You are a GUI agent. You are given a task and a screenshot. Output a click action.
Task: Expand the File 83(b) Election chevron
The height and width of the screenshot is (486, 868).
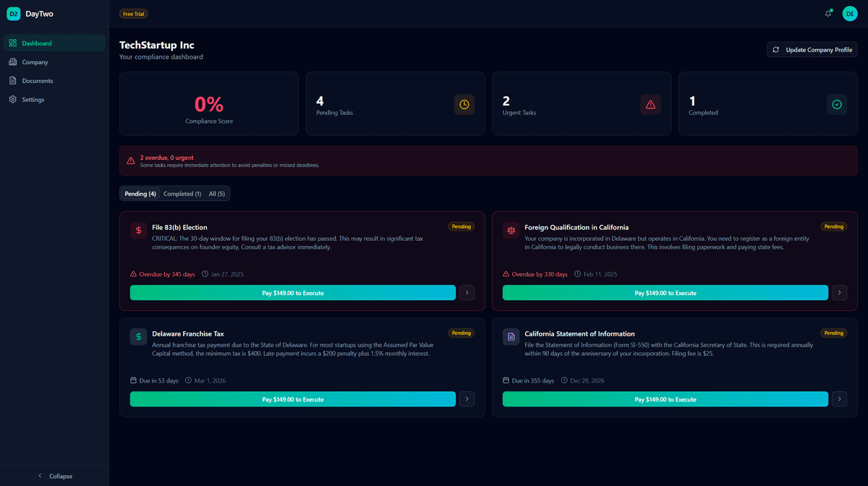pyautogui.click(x=467, y=292)
